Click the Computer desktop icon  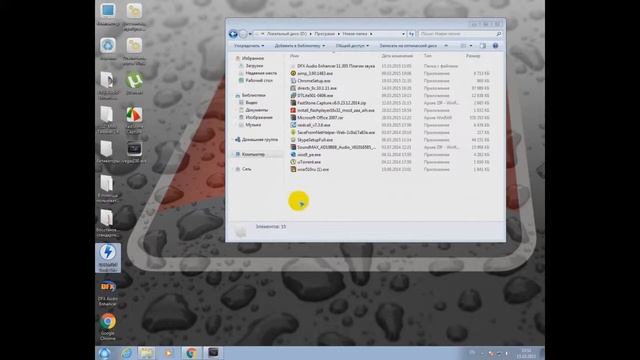tap(108, 15)
